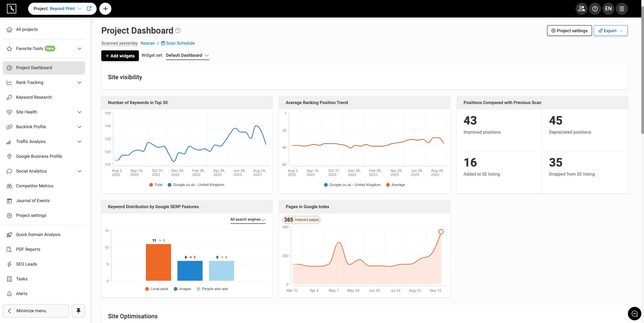Open the live chat bubble icon
The width and height of the screenshot is (644, 323).
click(634, 314)
